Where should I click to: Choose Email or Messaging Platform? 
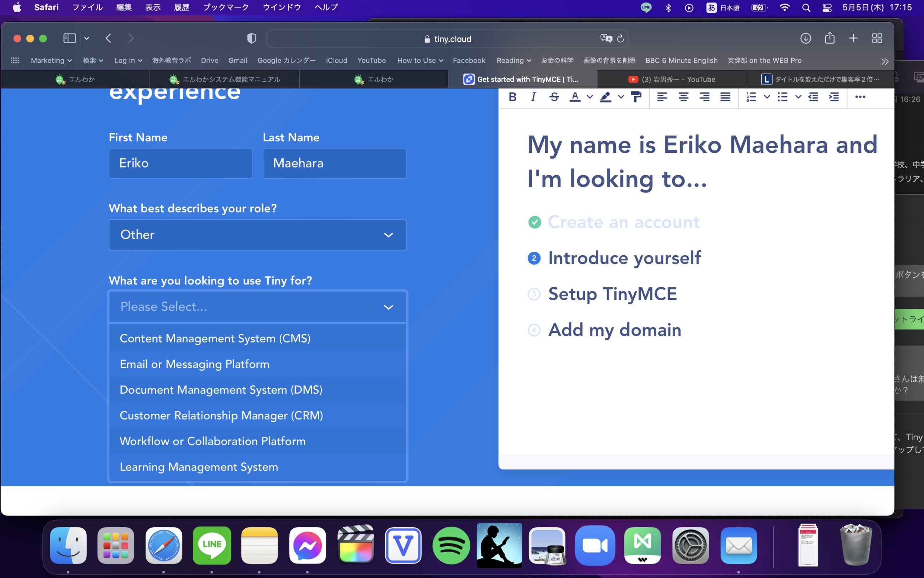[258, 364]
